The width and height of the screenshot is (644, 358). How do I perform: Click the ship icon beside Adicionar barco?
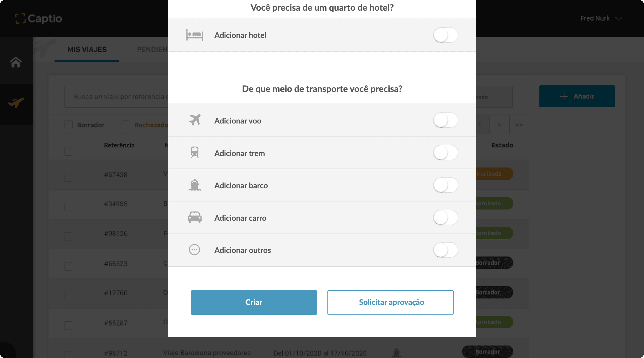pos(195,185)
